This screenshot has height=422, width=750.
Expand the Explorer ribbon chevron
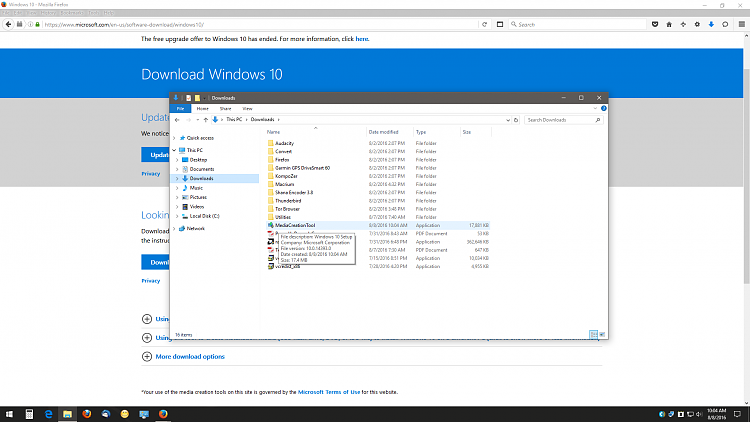(595, 109)
